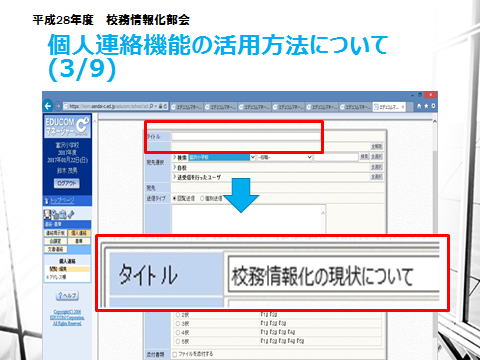Screen dimensions: 480x360
Task: Open browser settings gear icon
Action: point(433,106)
